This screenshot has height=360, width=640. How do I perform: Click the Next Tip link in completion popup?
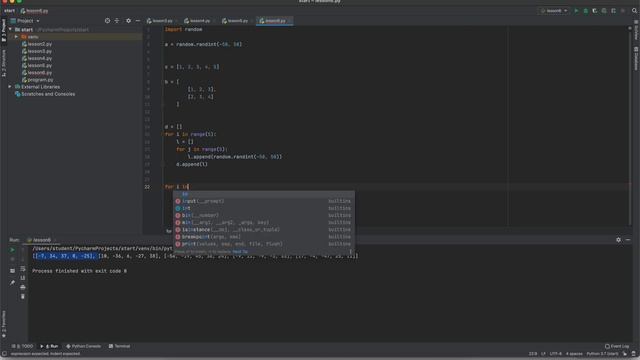pos(240,252)
